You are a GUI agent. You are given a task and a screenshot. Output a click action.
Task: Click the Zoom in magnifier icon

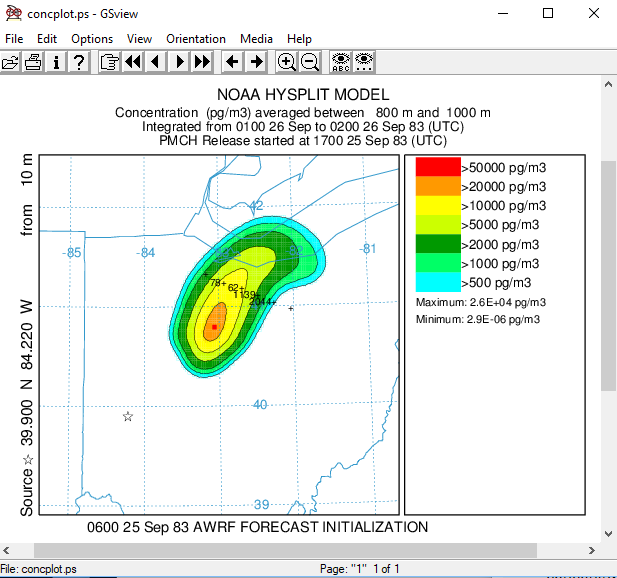coord(287,62)
